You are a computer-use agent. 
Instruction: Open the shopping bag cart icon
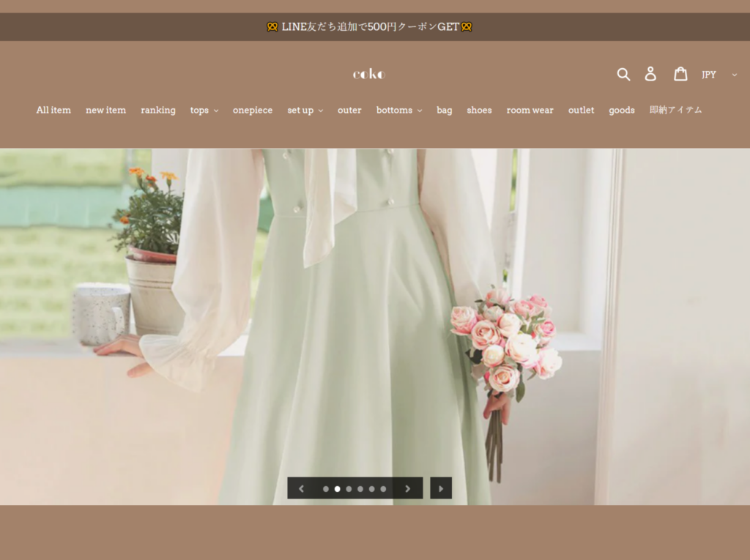point(680,74)
